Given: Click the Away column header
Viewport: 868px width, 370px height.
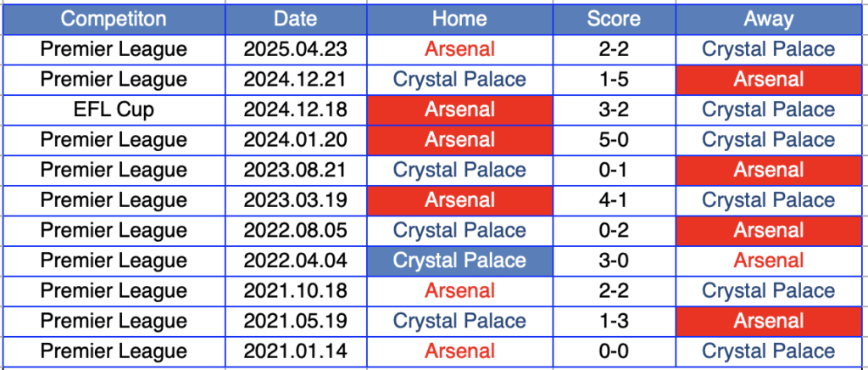Looking at the screenshot, I should click(768, 19).
